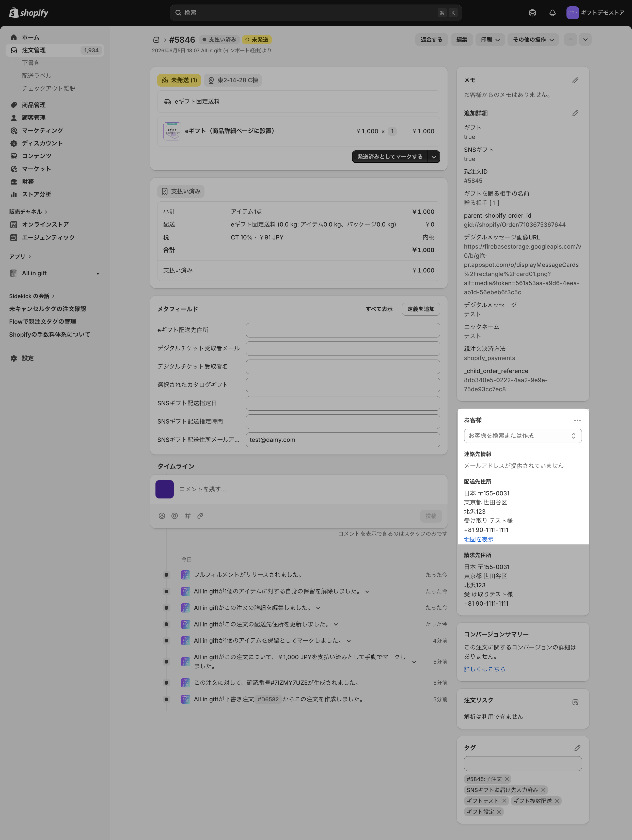Click the 返金する button
632x840 pixels.
point(431,40)
